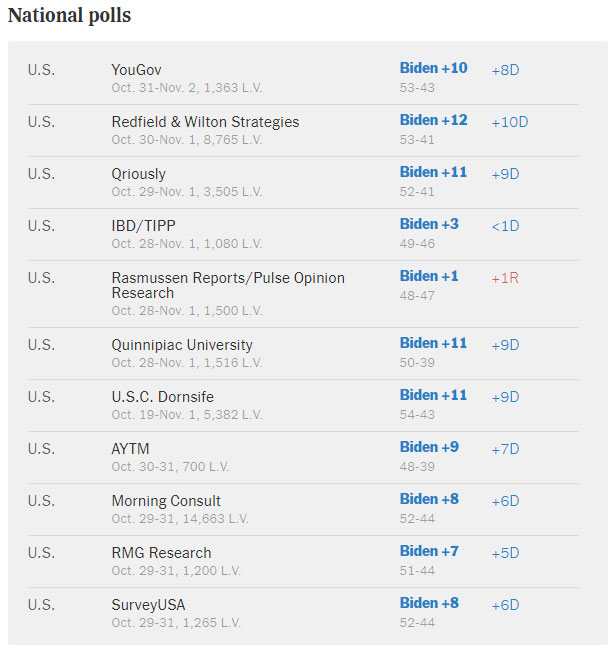Screen dimensions: 614x654
Task: Open the Morning Consult poll
Action: pos(166,501)
